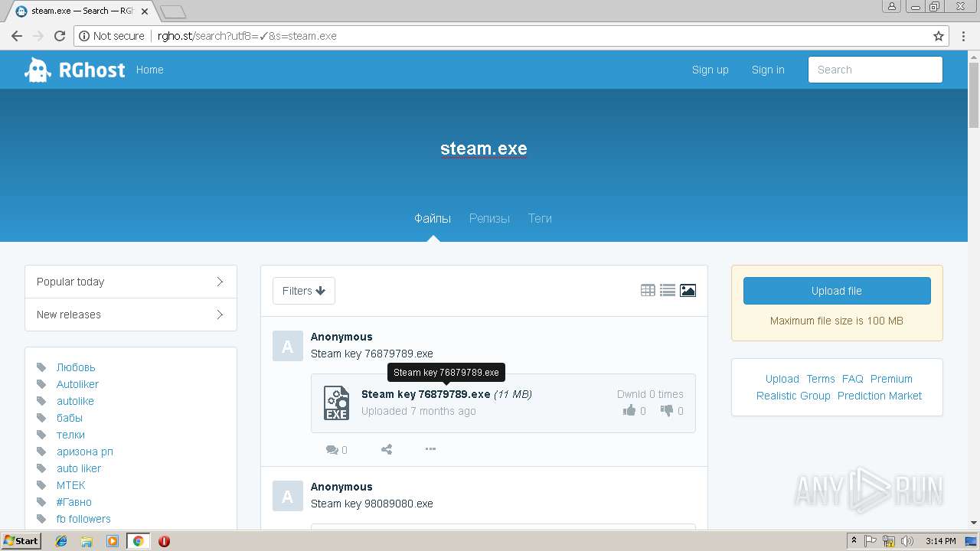Select the МТЕК tag
Viewport: 980px width, 551px height.
click(70, 485)
